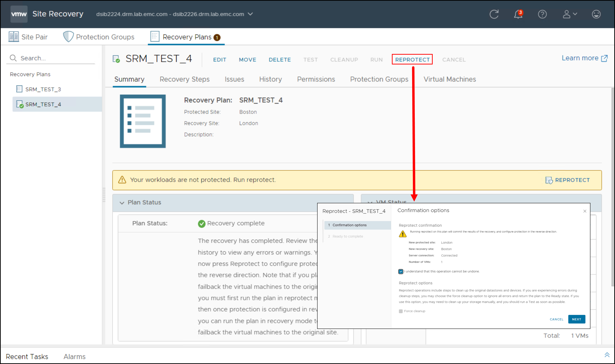
Task: Click the DELETE action
Action: [280, 60]
